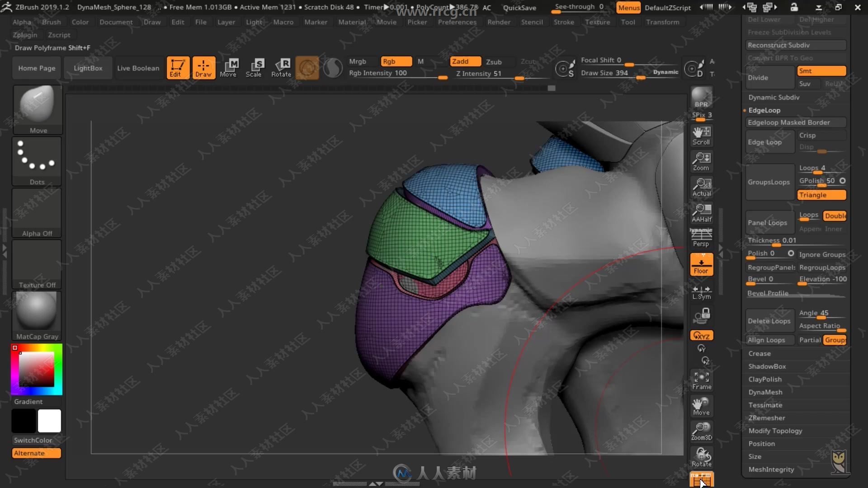Click the Zoom3D navigation button
Screen dimensions: 868x488
702,430
